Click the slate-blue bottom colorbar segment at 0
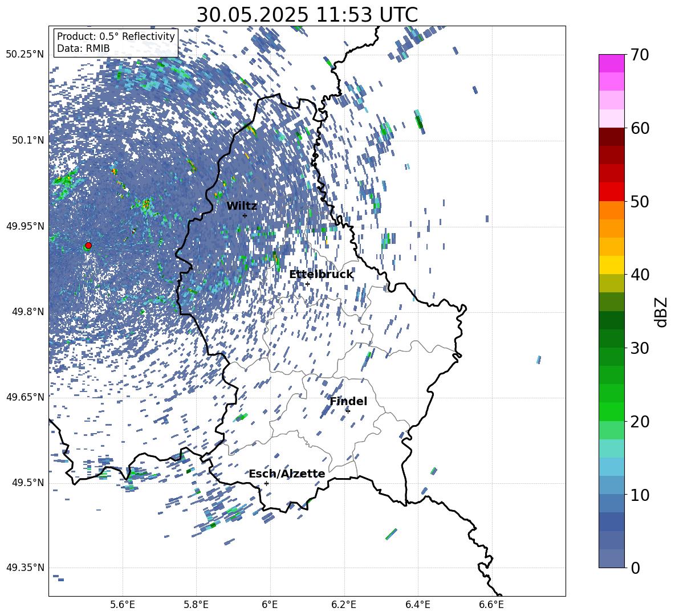This screenshot has width=675, height=616. (x=611, y=558)
